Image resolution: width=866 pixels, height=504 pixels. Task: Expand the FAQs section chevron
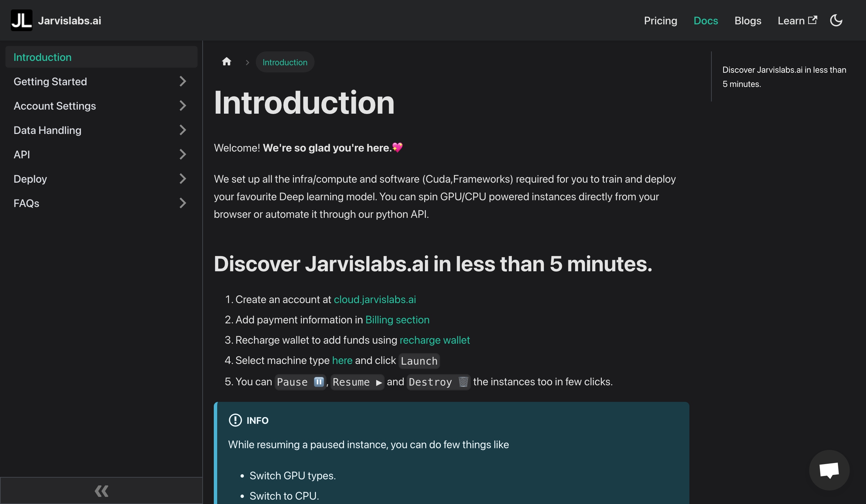point(182,203)
